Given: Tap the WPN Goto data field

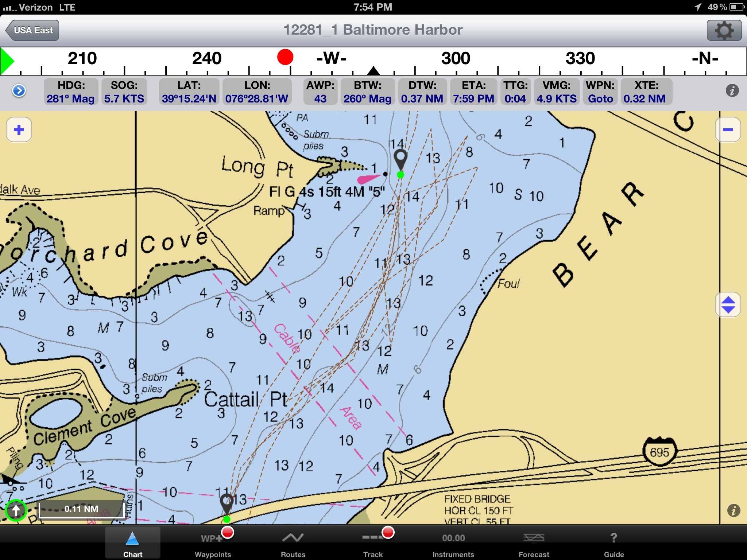Looking at the screenshot, I should tap(600, 92).
